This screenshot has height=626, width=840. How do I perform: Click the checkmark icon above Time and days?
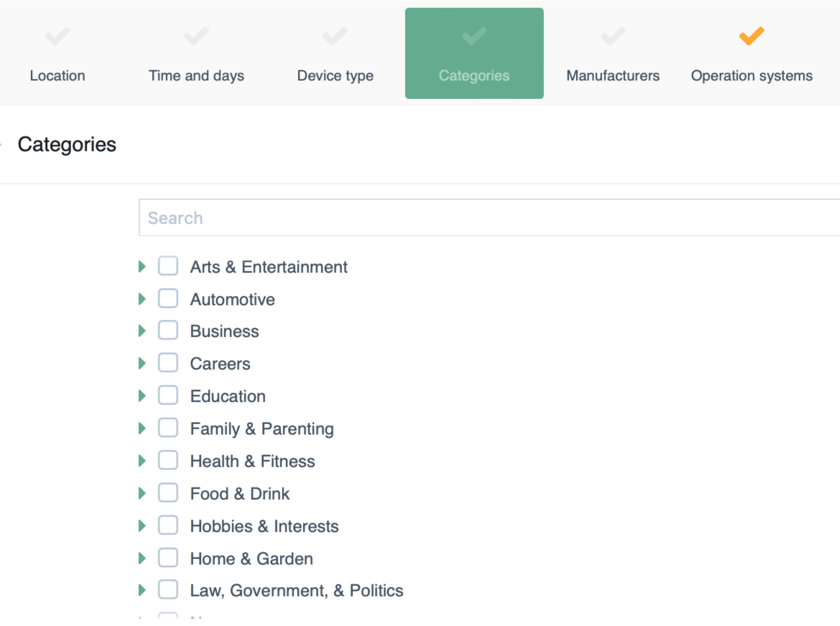[196, 36]
